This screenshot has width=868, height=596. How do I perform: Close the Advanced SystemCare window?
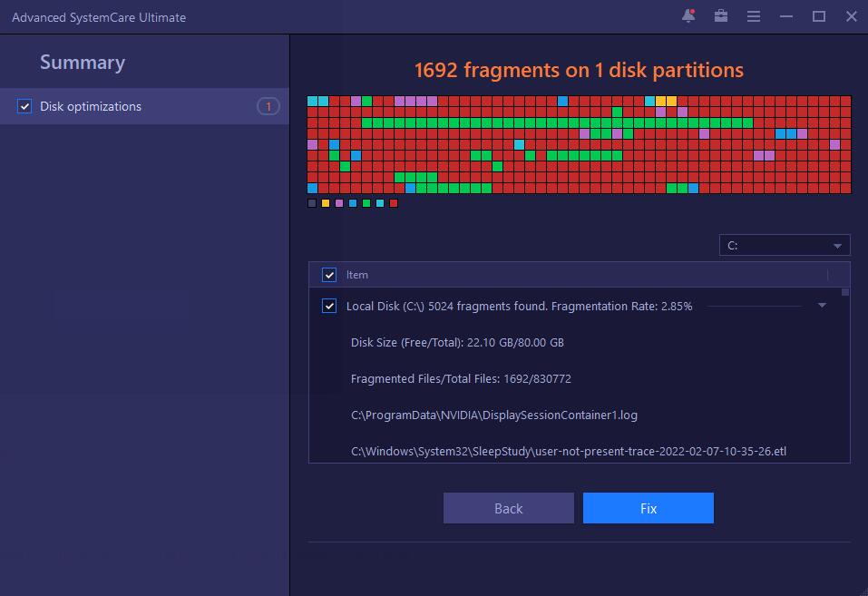tap(852, 16)
